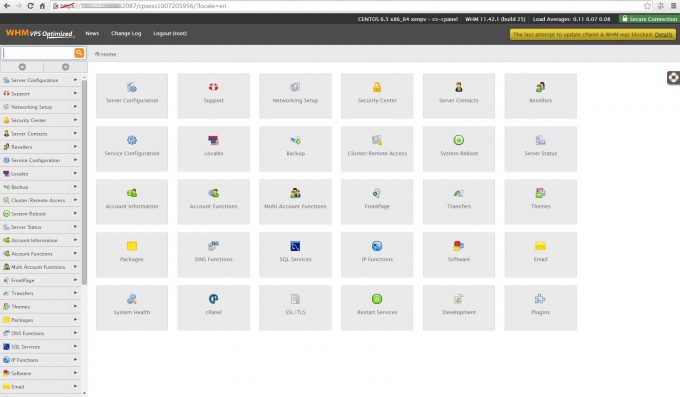Open the IP Functions tile
680x397 pixels.
pyautogui.click(x=377, y=255)
